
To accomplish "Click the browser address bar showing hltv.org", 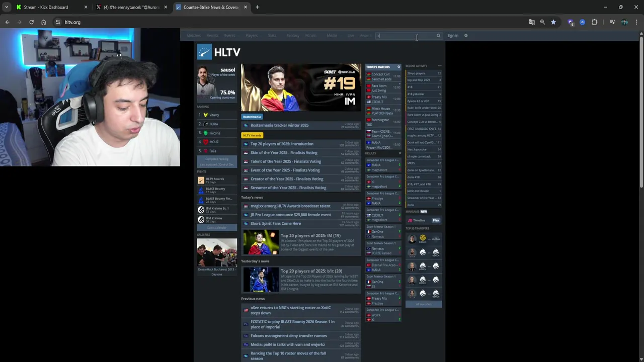I will point(292,22).
